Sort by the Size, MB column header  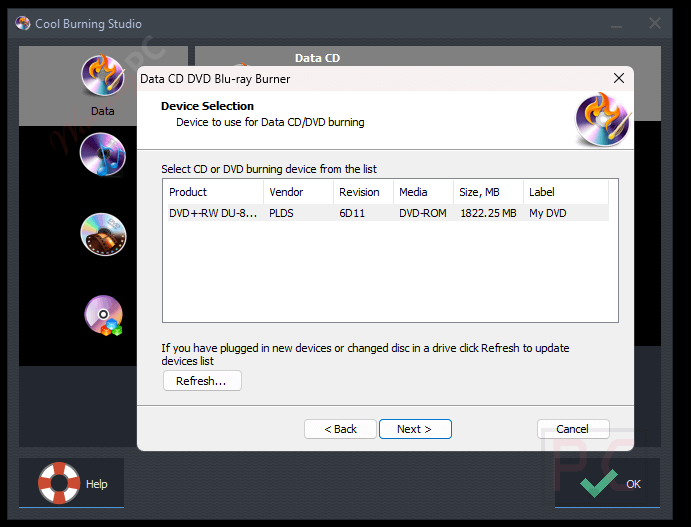489,192
